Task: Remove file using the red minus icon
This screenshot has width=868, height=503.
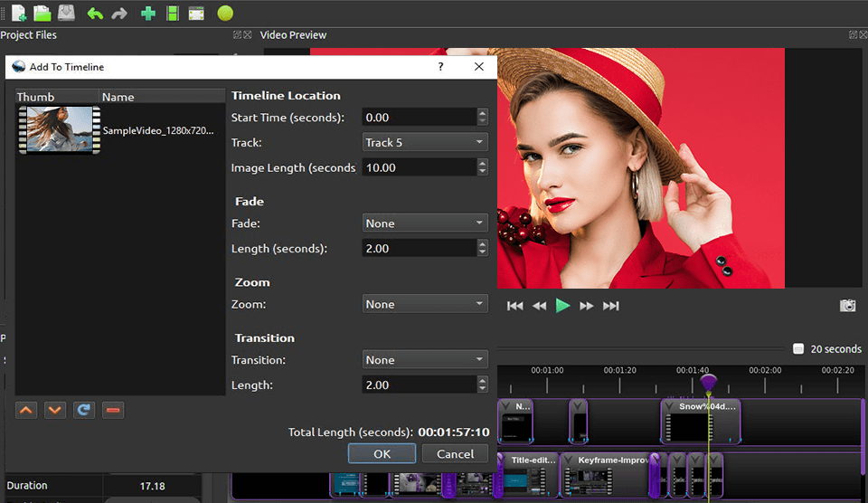Action: coord(112,410)
